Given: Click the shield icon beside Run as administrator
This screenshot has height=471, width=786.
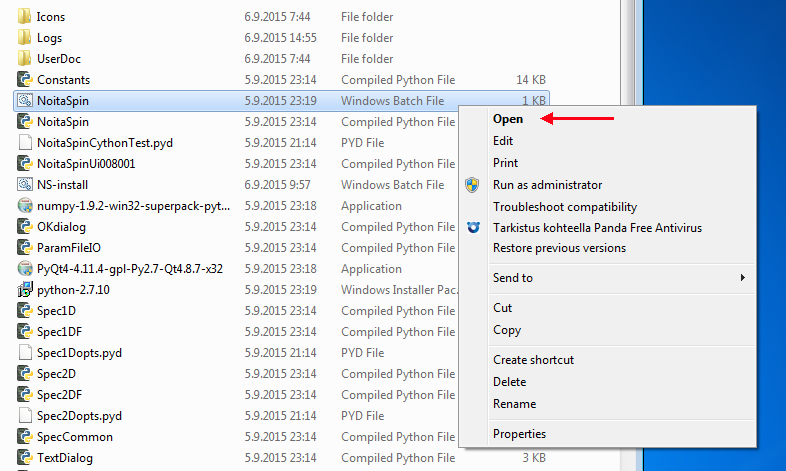Looking at the screenshot, I should (x=472, y=185).
